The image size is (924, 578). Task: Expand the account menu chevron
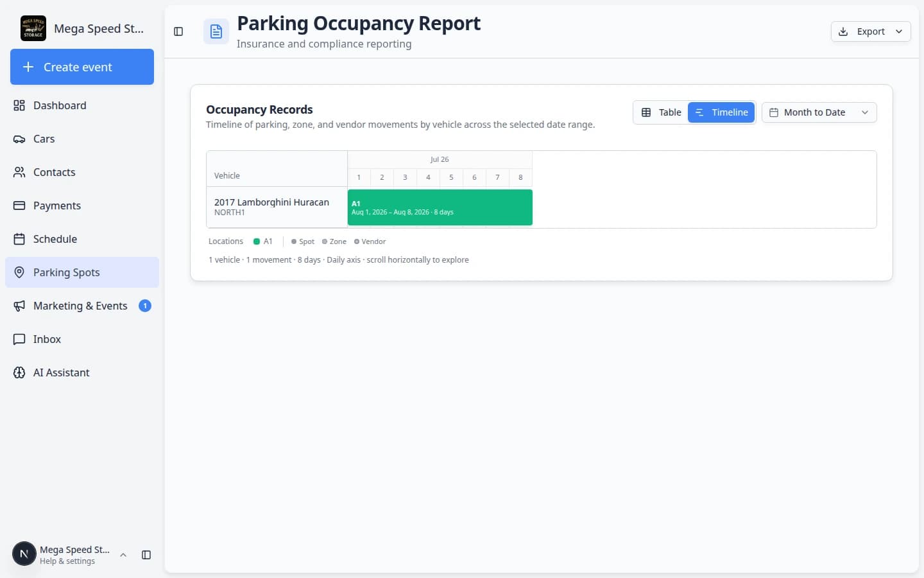click(123, 555)
